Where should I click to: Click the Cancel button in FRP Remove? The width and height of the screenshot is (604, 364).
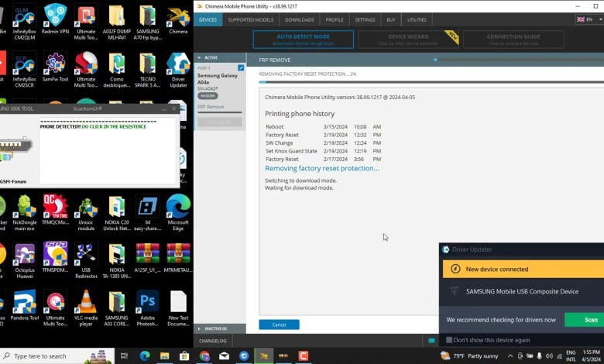(279, 325)
